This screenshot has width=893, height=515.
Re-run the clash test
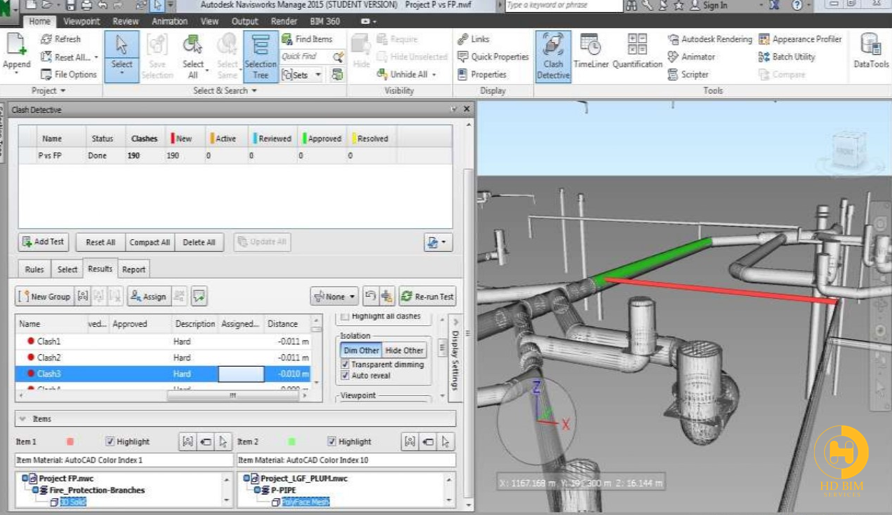click(427, 296)
